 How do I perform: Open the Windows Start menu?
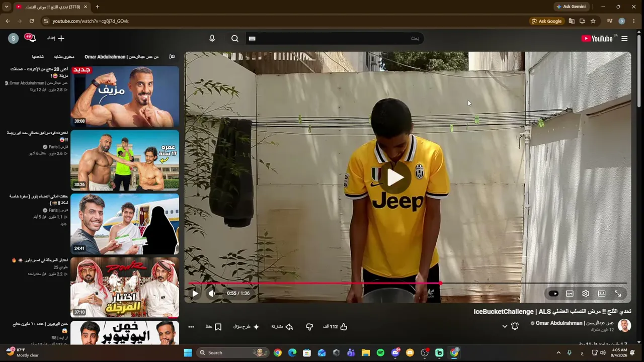pyautogui.click(x=188, y=352)
